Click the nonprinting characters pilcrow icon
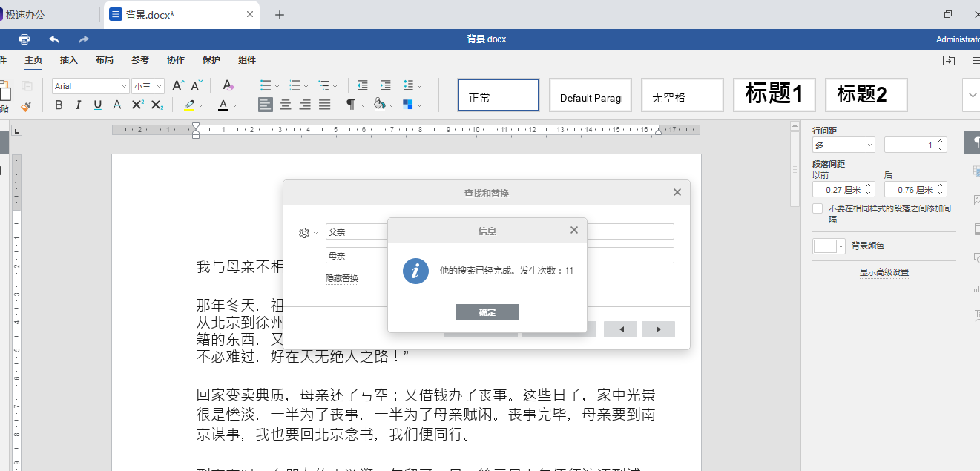Screen dimensions: 980x471 click(x=351, y=105)
